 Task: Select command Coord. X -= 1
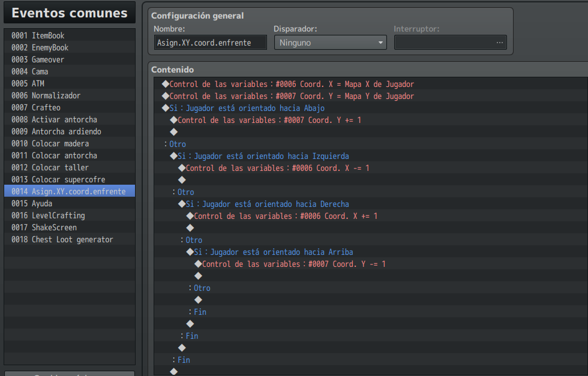tap(371, 168)
